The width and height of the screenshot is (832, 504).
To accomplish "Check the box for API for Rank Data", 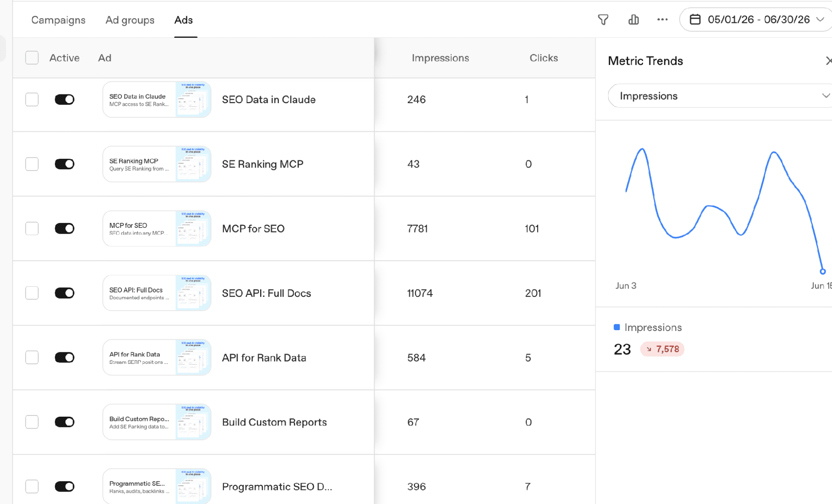I will (32, 357).
